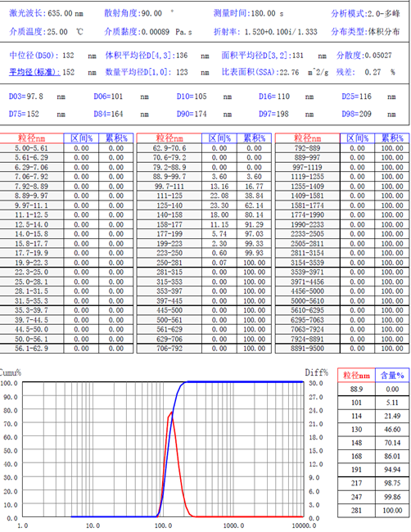Click the 99.7-111 size range cell
Screen dimensions: 411x532
click(169, 187)
